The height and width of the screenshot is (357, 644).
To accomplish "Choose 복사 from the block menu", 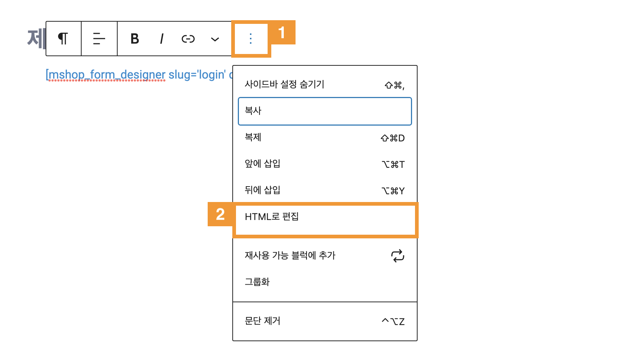I will coord(325,111).
